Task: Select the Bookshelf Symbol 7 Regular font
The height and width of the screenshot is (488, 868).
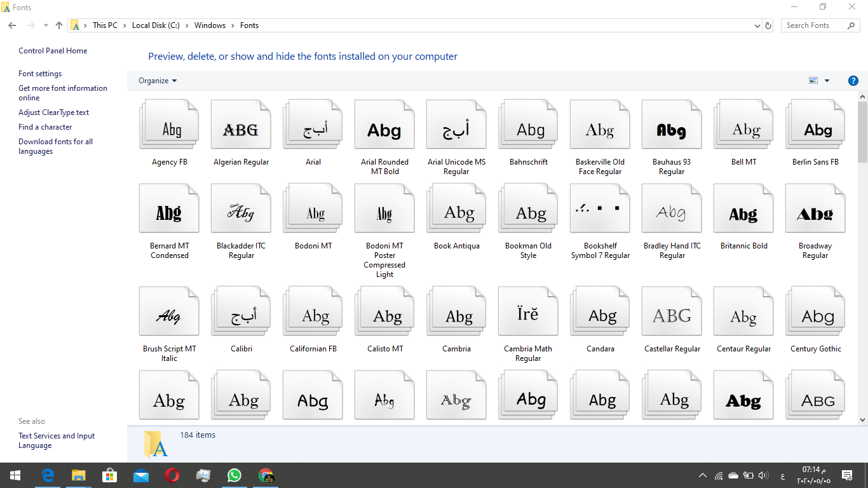Action: click(600, 209)
